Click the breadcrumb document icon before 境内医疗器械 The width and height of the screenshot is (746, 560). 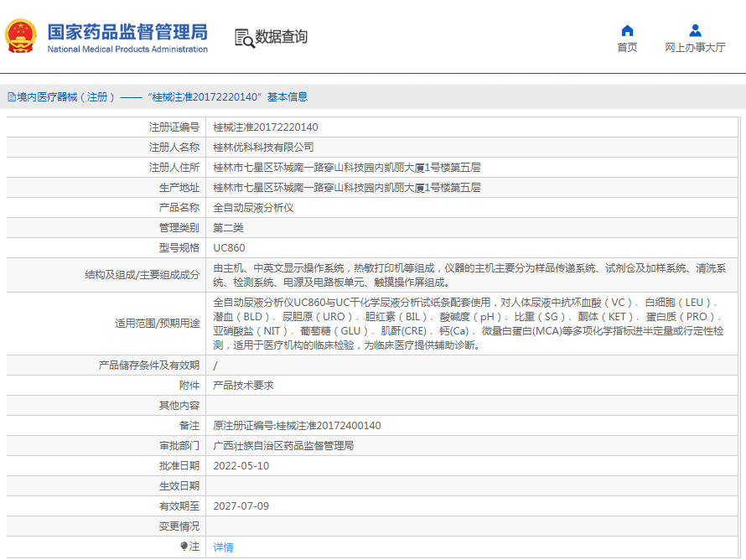(11, 97)
